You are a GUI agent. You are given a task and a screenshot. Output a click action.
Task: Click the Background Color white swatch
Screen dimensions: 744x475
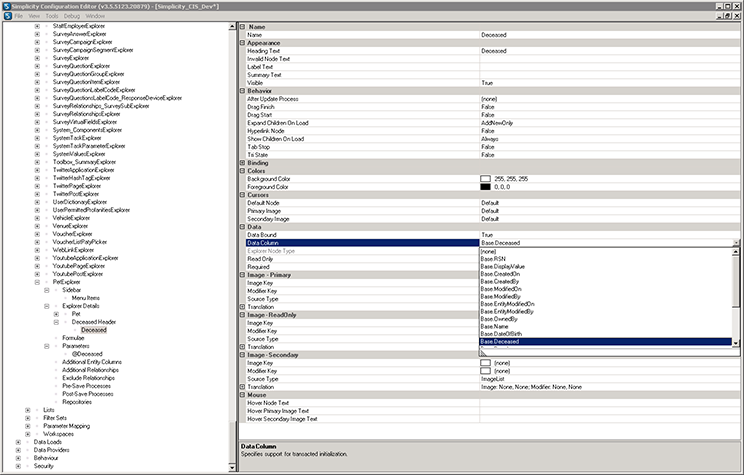[x=485, y=178]
